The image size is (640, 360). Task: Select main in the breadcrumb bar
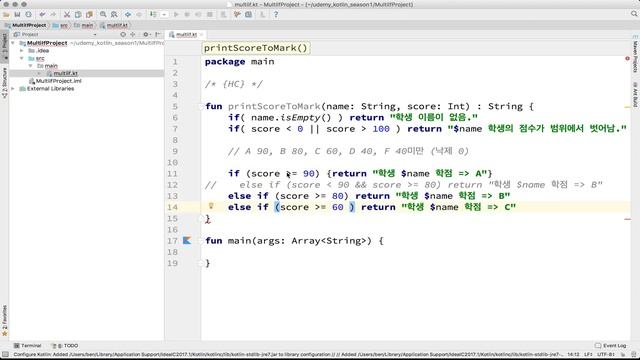pyautogui.click(x=84, y=25)
